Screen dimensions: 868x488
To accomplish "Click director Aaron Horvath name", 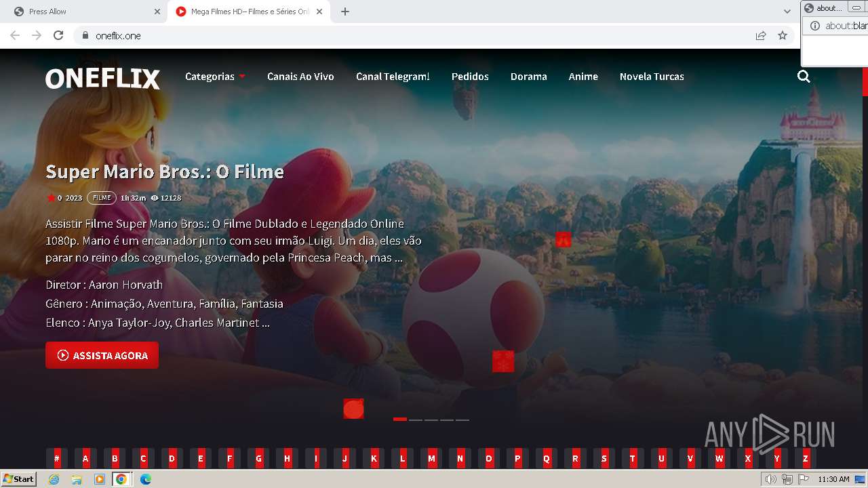I will click(x=125, y=285).
